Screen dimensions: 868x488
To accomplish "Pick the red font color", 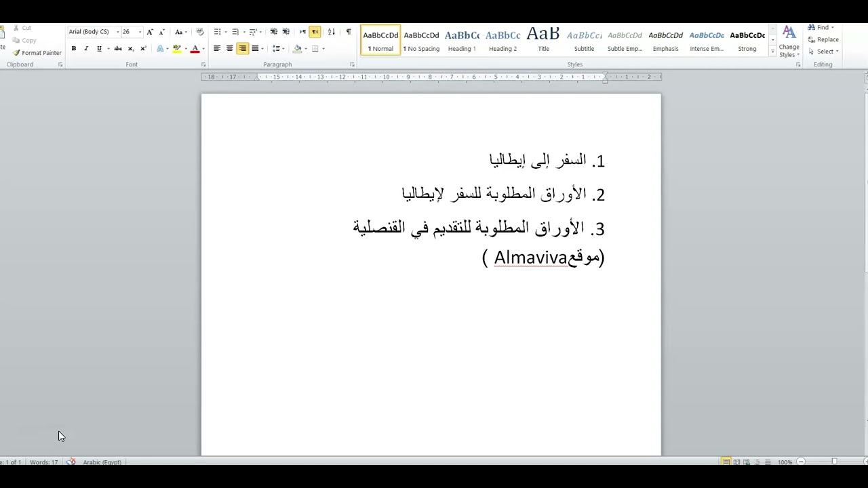I will click(x=195, y=49).
